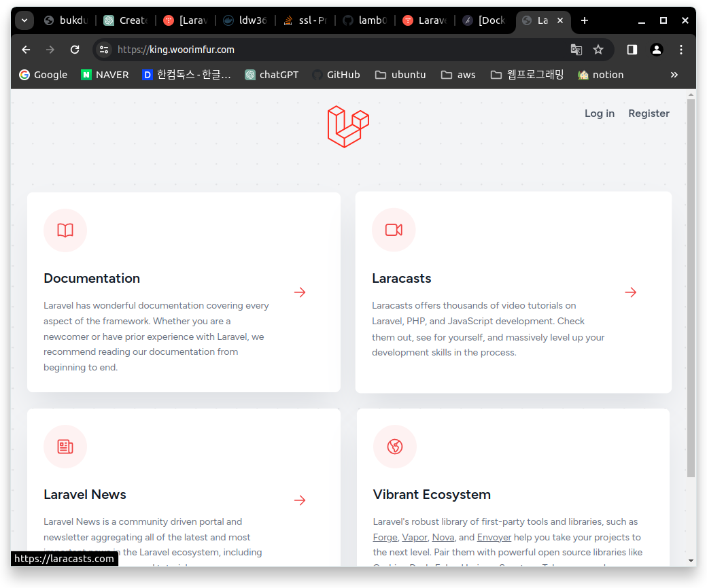Open the notion bookmark

(x=600, y=75)
